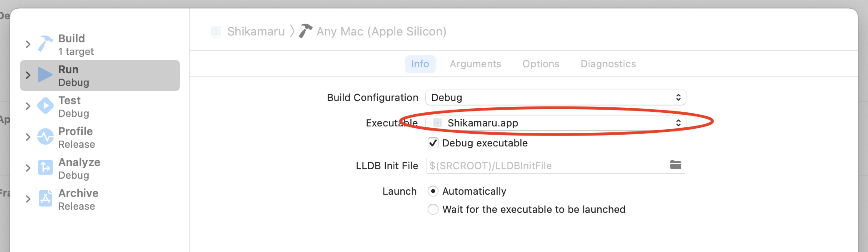The height and width of the screenshot is (252, 868).
Task: Expand the Archive section chevron
Action: [28, 199]
